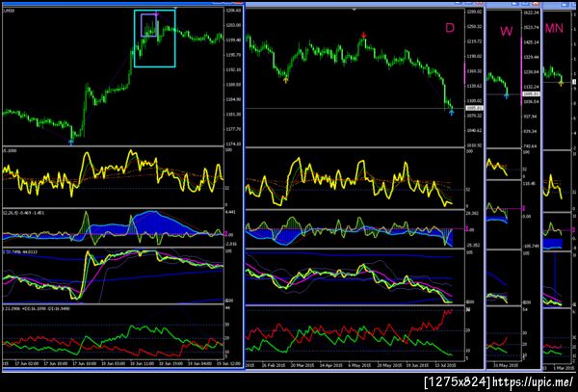Click the orange up arrow on the D chart
Viewport: 578px width, 392px height.
pos(286,80)
